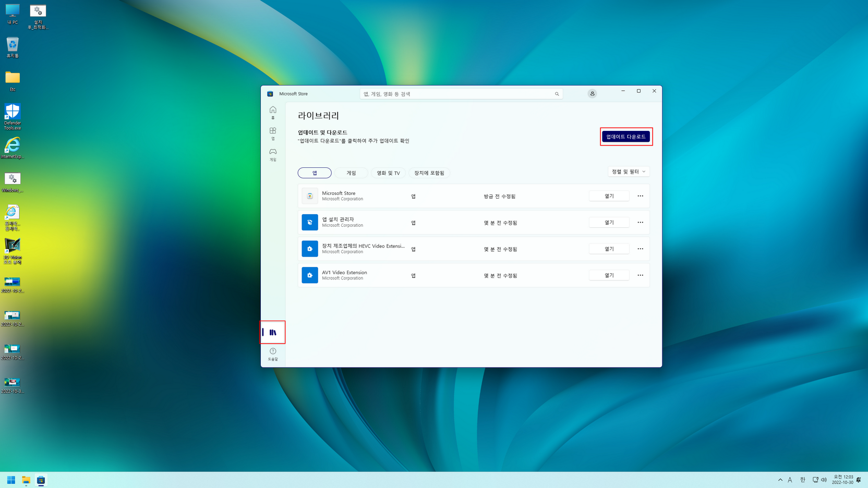Open HEVC Video Extension with 열기 button
Viewport: 868px width, 488px height.
click(609, 249)
